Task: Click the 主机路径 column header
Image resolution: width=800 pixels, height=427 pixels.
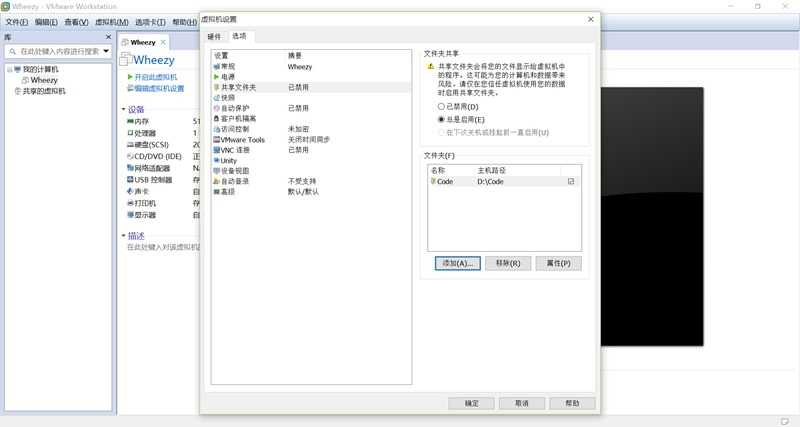Action: click(492, 170)
